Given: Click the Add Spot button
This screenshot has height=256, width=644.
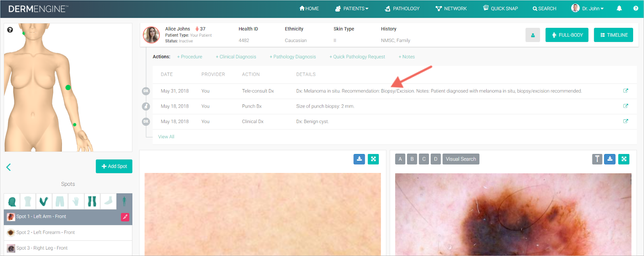Looking at the screenshot, I should click(x=114, y=166).
